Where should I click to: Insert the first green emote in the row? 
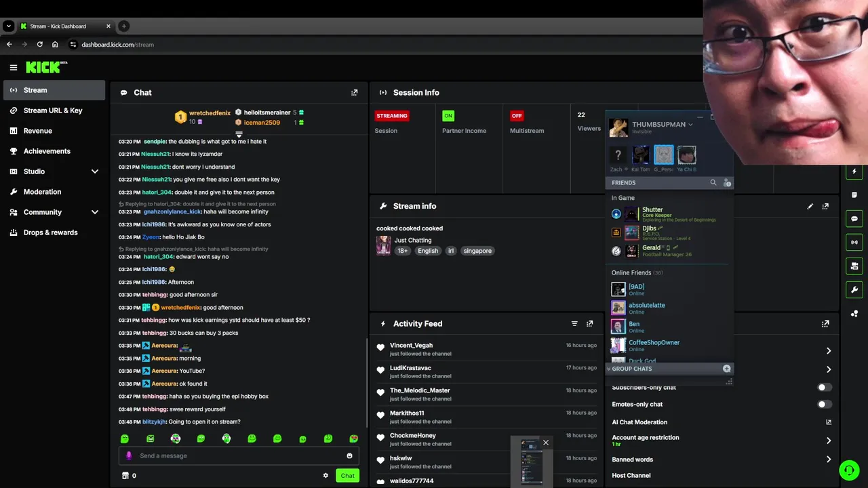pos(125,439)
